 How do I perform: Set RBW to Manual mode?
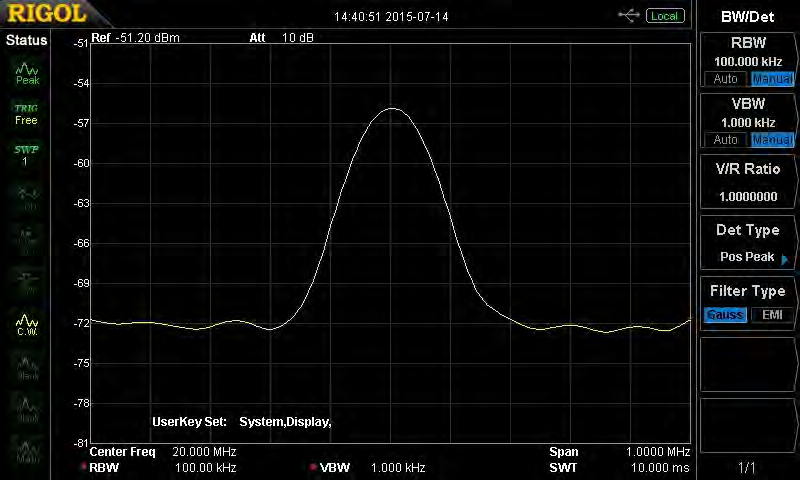[x=772, y=79]
